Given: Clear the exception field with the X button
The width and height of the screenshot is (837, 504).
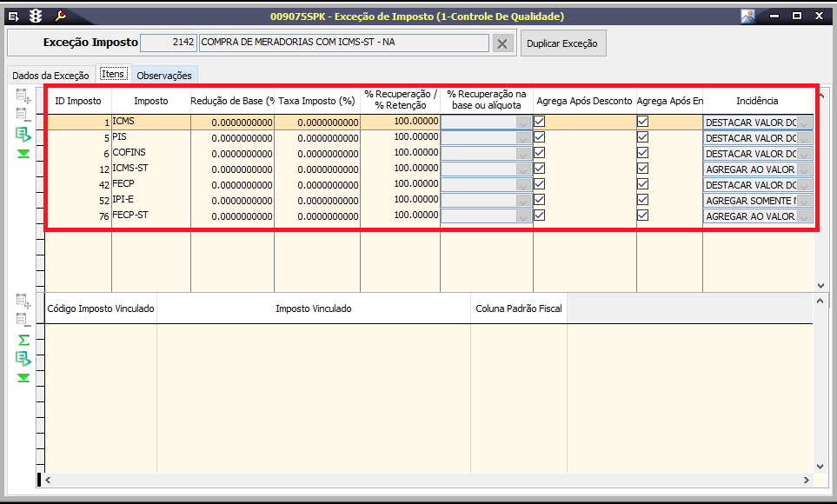Looking at the screenshot, I should tap(502, 43).
